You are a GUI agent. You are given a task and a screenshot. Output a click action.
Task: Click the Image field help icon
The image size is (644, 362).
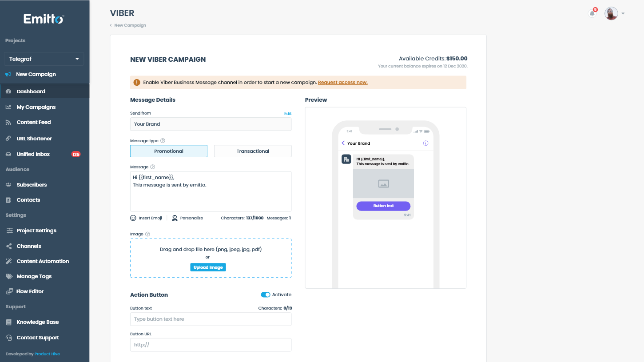pos(147,234)
